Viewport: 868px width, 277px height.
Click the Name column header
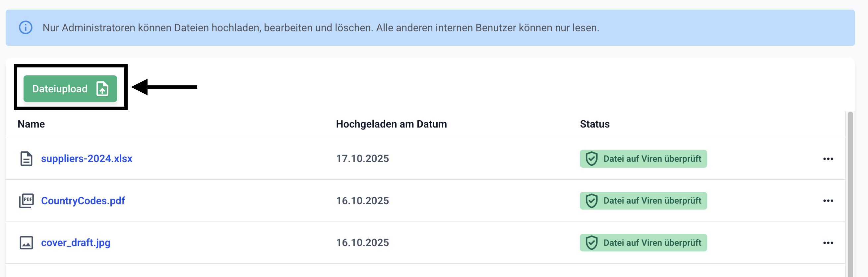point(31,124)
